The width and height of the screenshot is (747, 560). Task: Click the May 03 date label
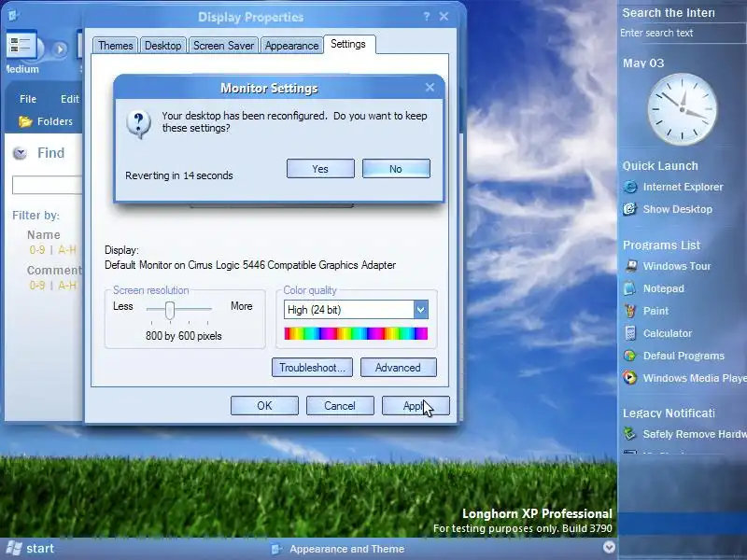click(643, 63)
